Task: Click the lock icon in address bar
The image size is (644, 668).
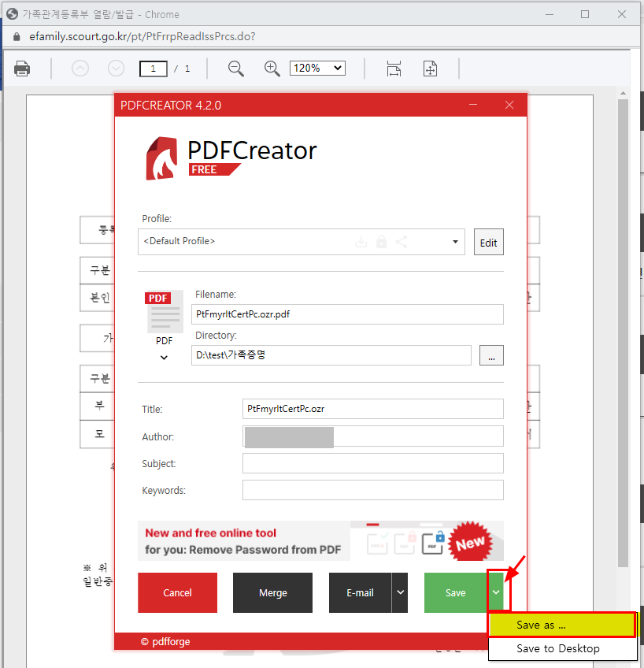Action: coord(17,37)
